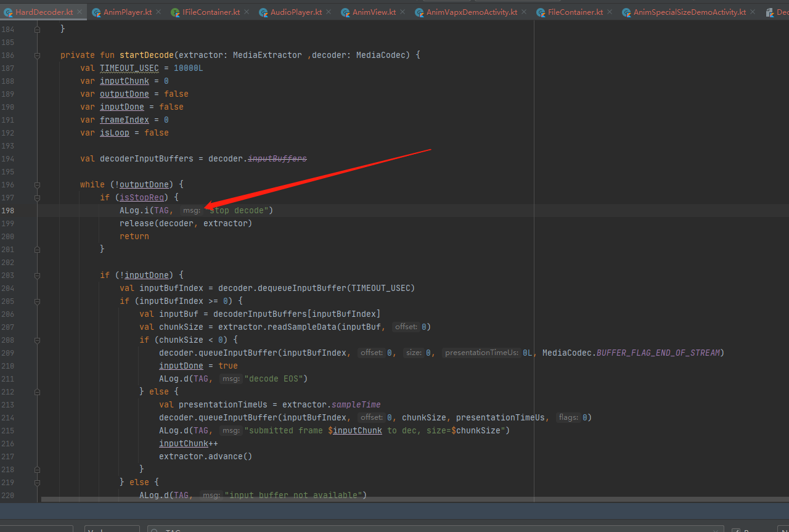Close the FileContainer.kt tab with its X button
Viewport: 789px width, 532px height.
[x=610, y=11]
